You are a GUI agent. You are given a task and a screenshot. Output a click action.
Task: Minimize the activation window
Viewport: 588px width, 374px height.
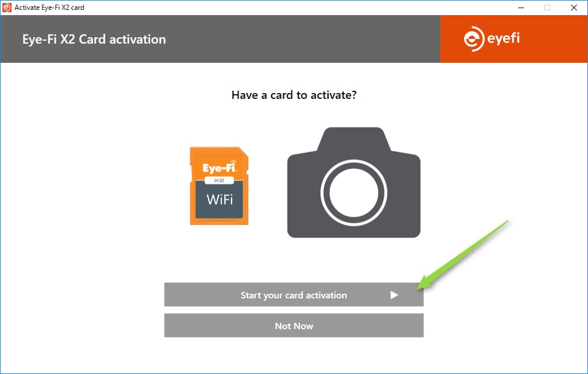(521, 8)
